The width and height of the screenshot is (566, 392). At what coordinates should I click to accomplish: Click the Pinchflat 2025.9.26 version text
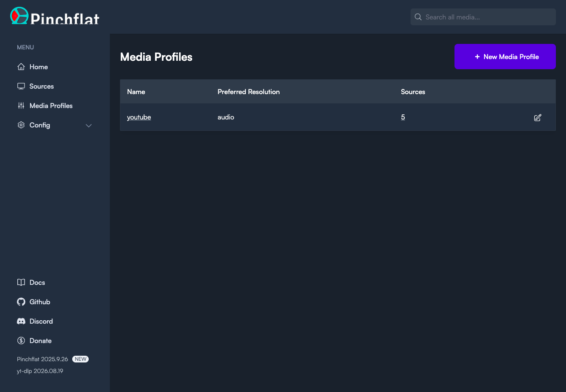(x=42, y=359)
